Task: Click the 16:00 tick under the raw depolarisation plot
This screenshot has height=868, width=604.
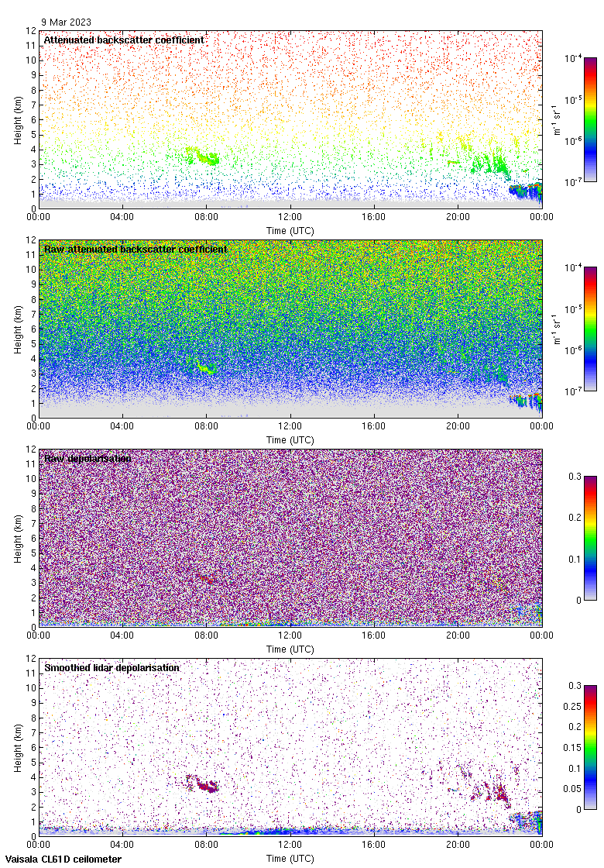Action: click(374, 635)
